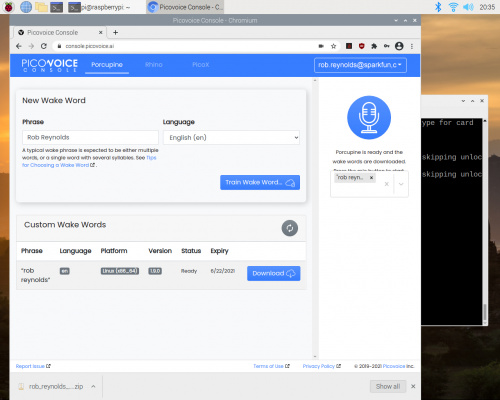Image resolution: width=500 pixels, height=400 pixels.
Task: Open the Language English (en) dropdown
Action: tap(231, 137)
